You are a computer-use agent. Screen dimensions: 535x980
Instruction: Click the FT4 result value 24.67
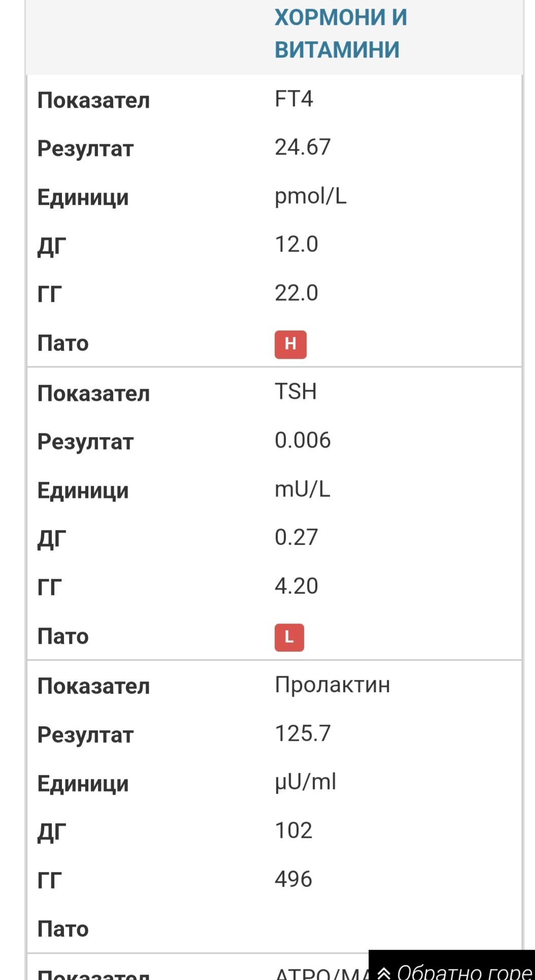pyautogui.click(x=303, y=147)
